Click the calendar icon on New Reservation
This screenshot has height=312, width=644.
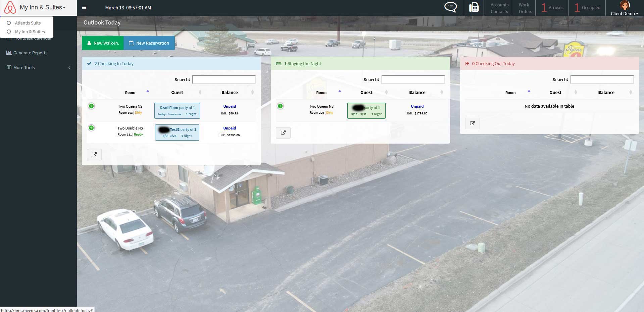tap(131, 43)
